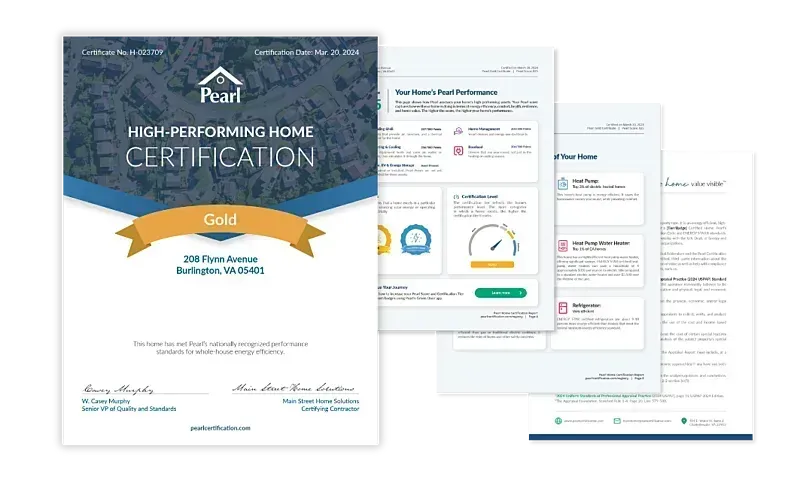Image resolution: width=800 pixels, height=480 pixels.
Task: Select the 'Certificate No. H-023709' text
Action: 122,52
